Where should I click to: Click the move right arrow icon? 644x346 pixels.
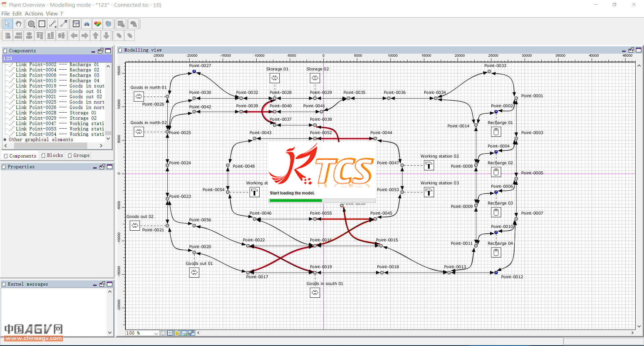(85, 36)
